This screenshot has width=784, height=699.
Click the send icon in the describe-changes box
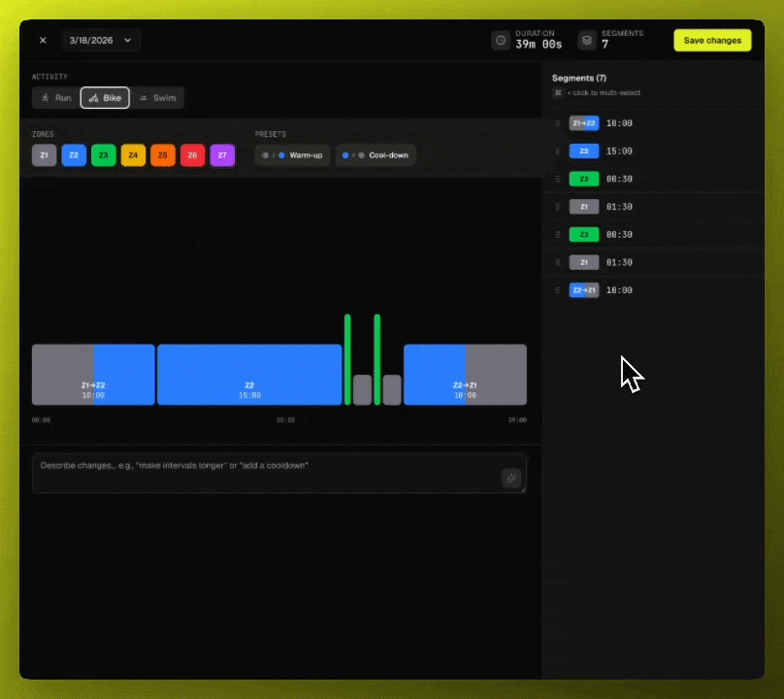click(512, 478)
